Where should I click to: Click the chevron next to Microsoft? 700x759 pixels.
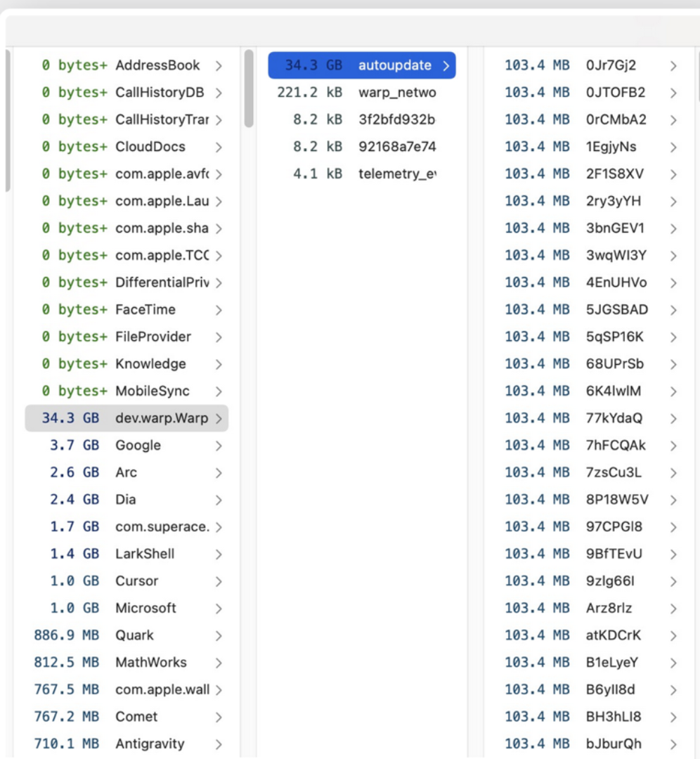coord(219,609)
